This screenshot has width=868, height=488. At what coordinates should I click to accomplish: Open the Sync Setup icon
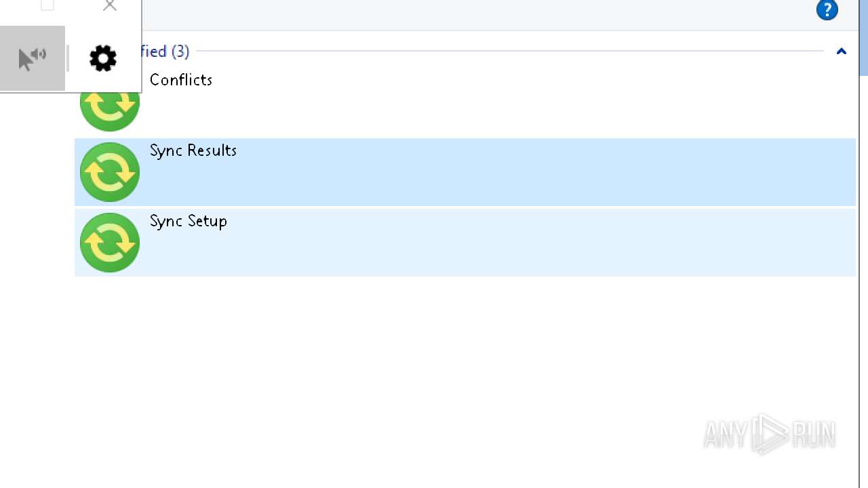coord(110,243)
